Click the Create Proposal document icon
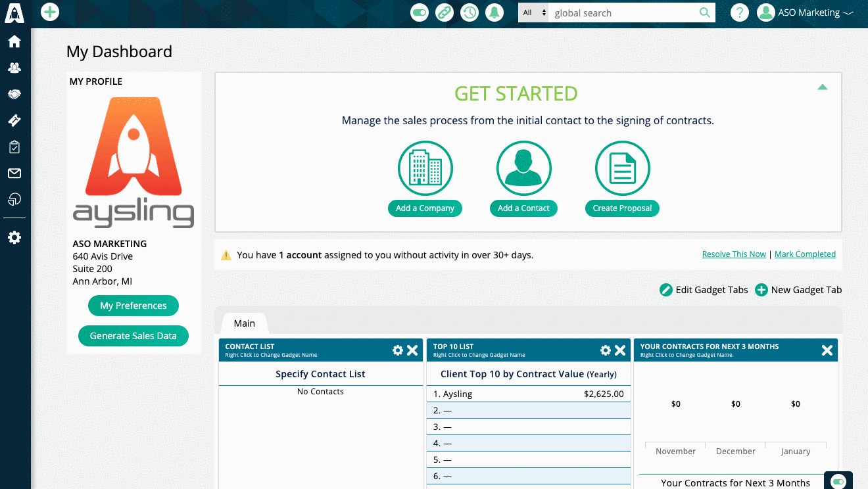The width and height of the screenshot is (868, 489). click(623, 168)
